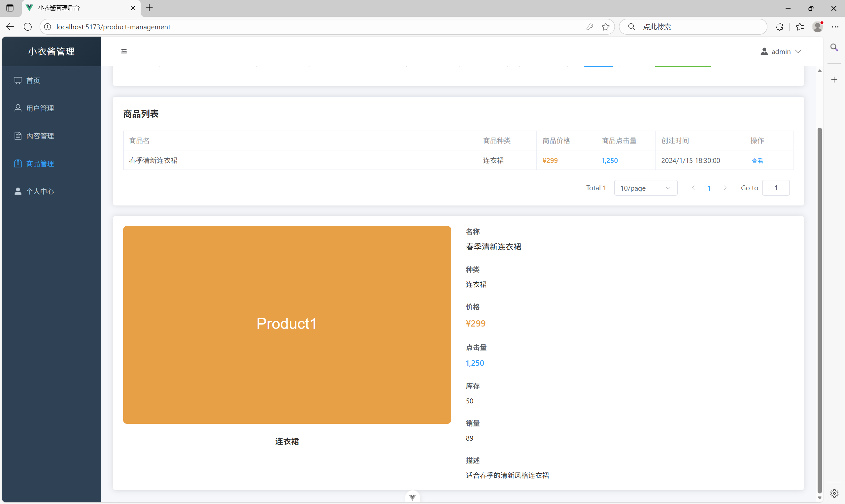
Task: Click the browser refresh icon
Action: (28, 27)
